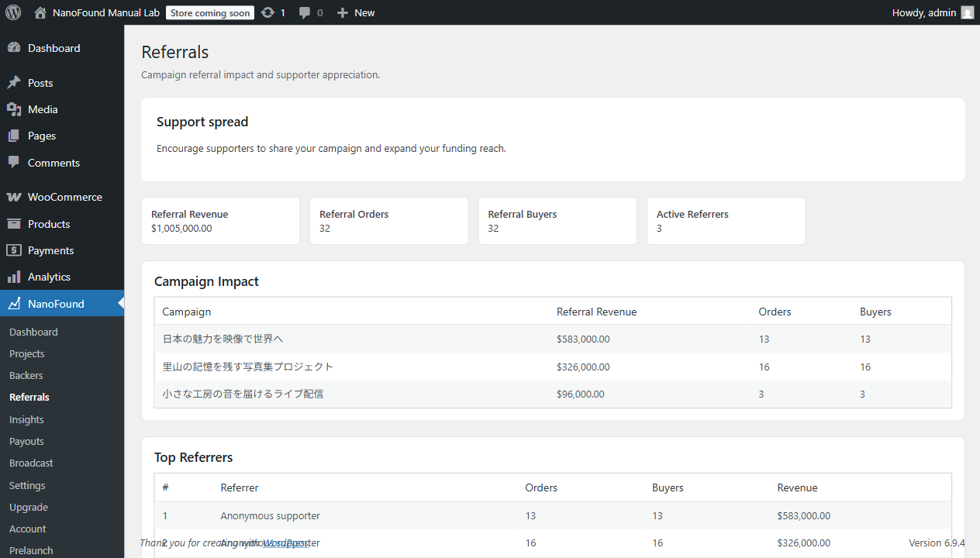980x558 pixels.
Task: Click the Dashboard gauge icon in sidebar
Action: point(14,48)
